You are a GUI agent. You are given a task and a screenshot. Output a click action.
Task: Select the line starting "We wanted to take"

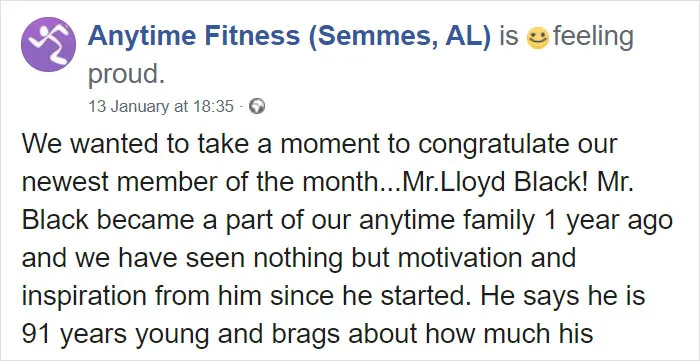point(319,145)
